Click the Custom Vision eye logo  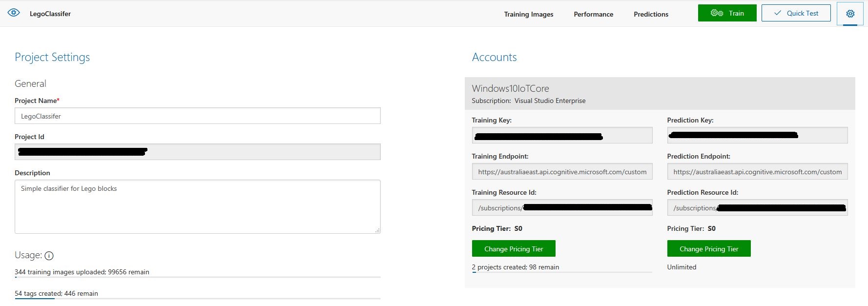(14, 13)
